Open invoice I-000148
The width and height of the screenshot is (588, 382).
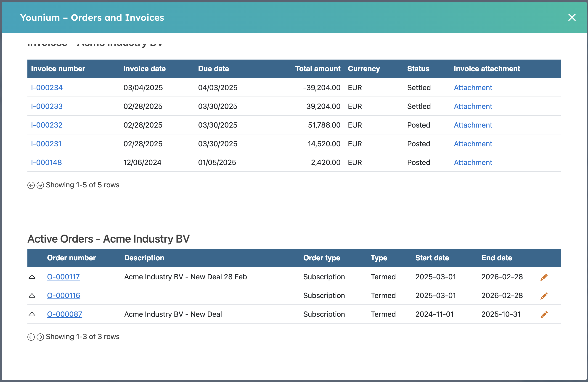tap(46, 163)
